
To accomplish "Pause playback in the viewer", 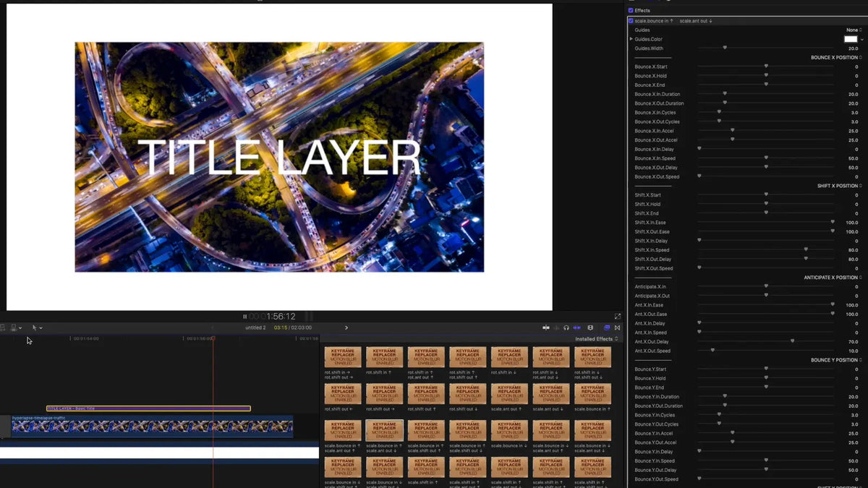I will 244,317.
